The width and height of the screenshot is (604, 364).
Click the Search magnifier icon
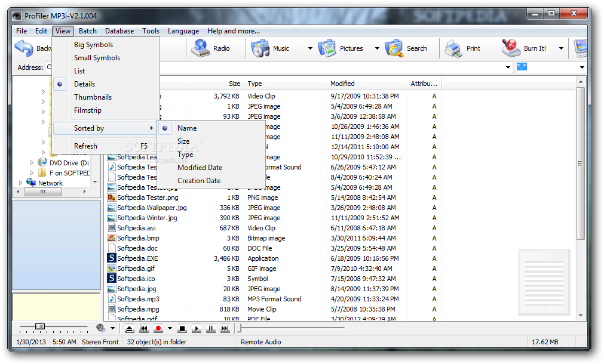click(x=394, y=48)
